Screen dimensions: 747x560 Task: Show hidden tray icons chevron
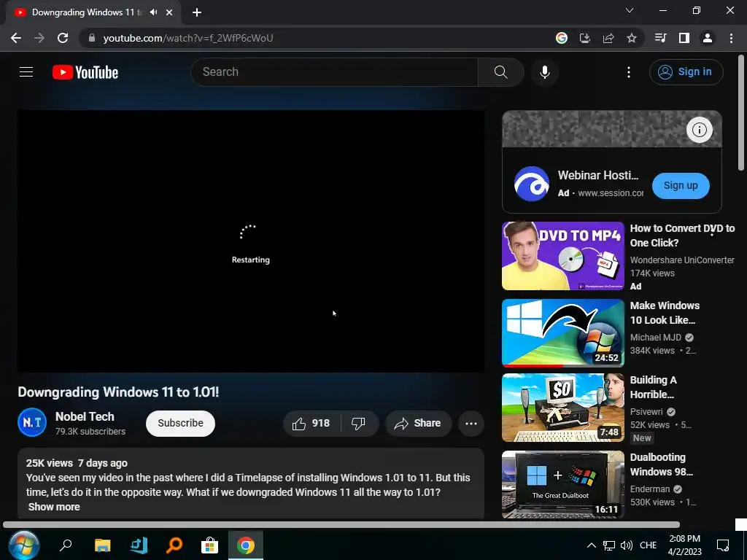(591, 545)
